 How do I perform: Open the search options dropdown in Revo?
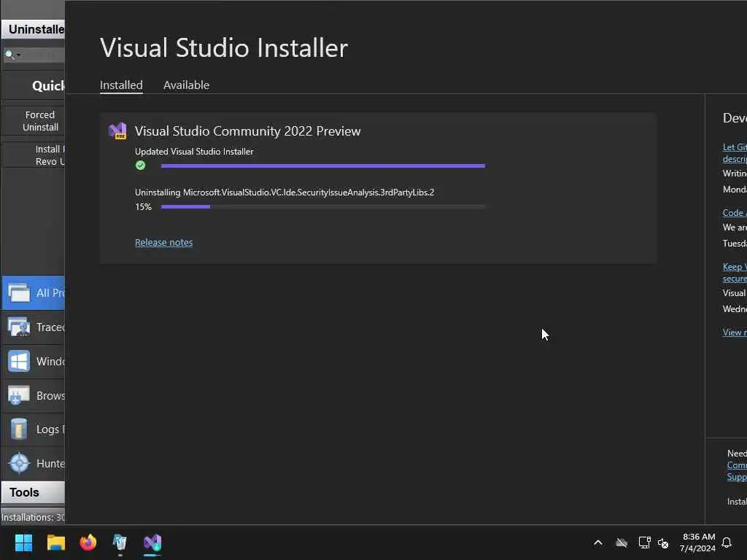coord(18,55)
